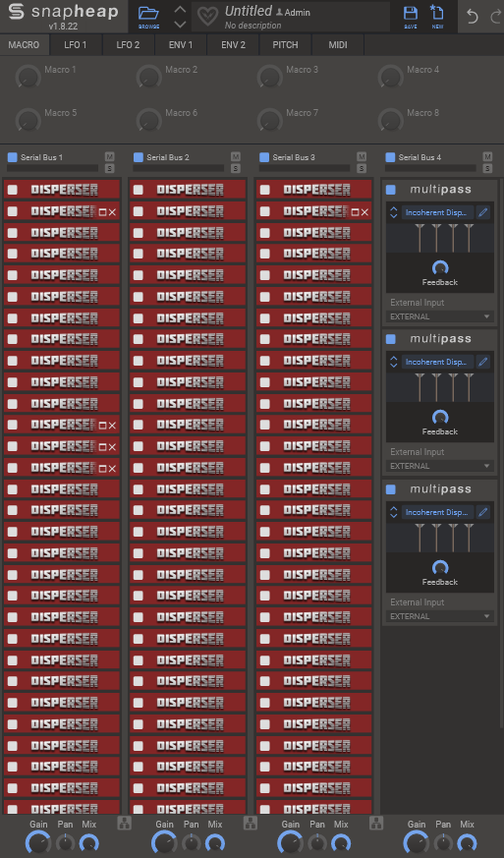Open routing icon under Serial Bus 2
504x858 pixels.
pyautogui.click(x=251, y=823)
